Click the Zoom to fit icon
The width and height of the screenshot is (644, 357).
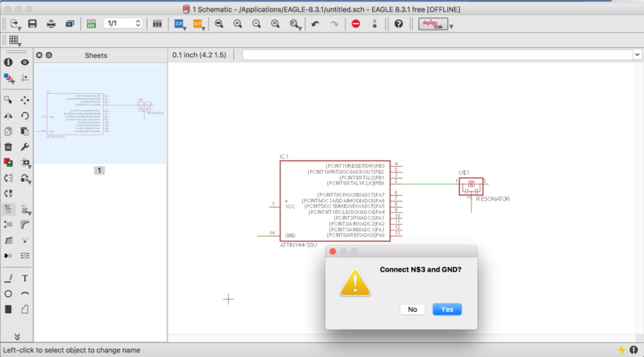[219, 24]
